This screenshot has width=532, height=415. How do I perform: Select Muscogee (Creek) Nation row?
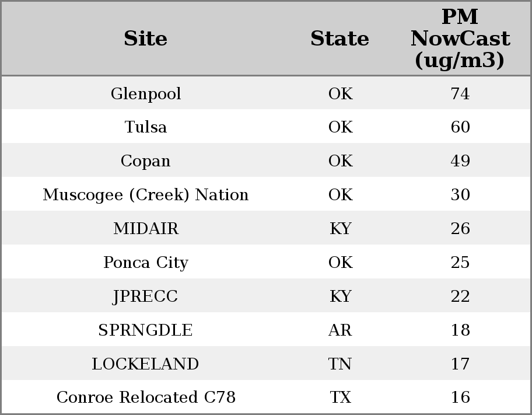point(146,195)
